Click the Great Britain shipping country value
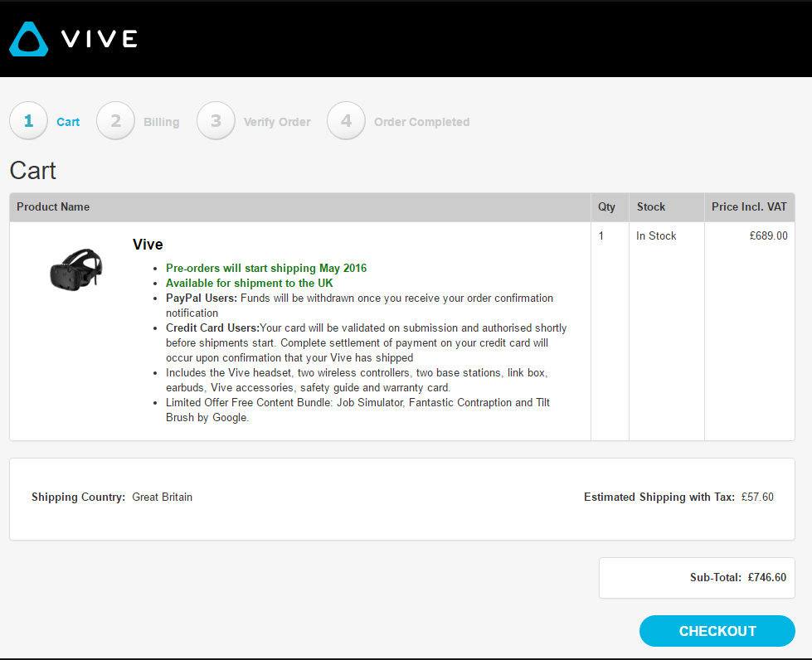812x660 pixels. tap(162, 497)
